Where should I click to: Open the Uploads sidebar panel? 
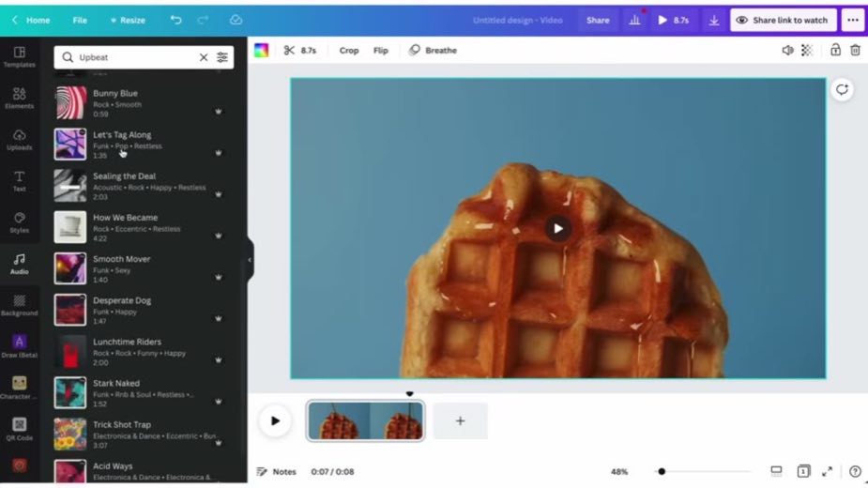pyautogui.click(x=20, y=140)
